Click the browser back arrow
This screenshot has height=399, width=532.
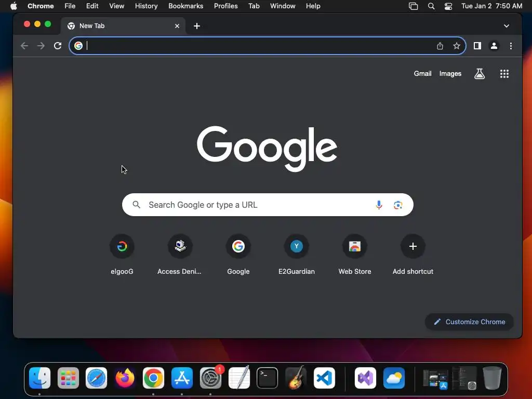click(24, 46)
